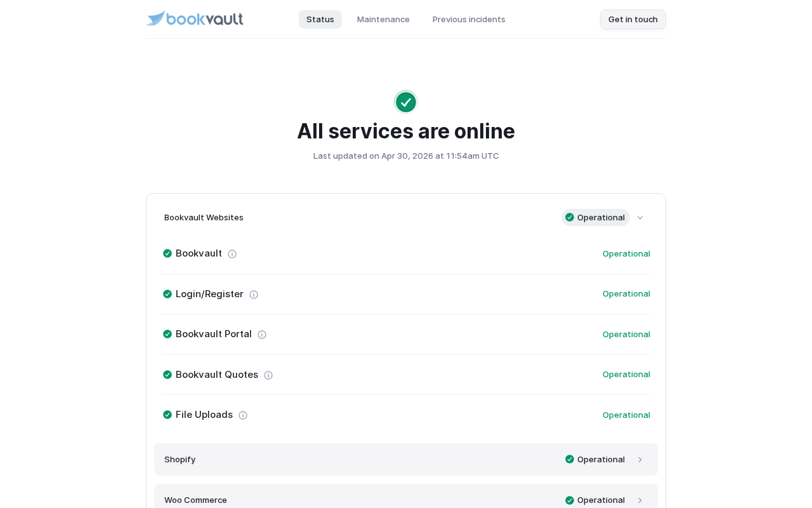Viewport: 812px width, 508px height.
Task: Expand the Shopify group chevron
Action: [640, 460]
